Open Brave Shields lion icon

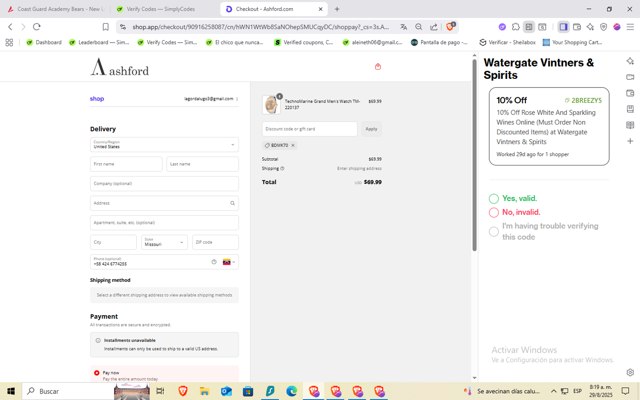tap(450, 27)
